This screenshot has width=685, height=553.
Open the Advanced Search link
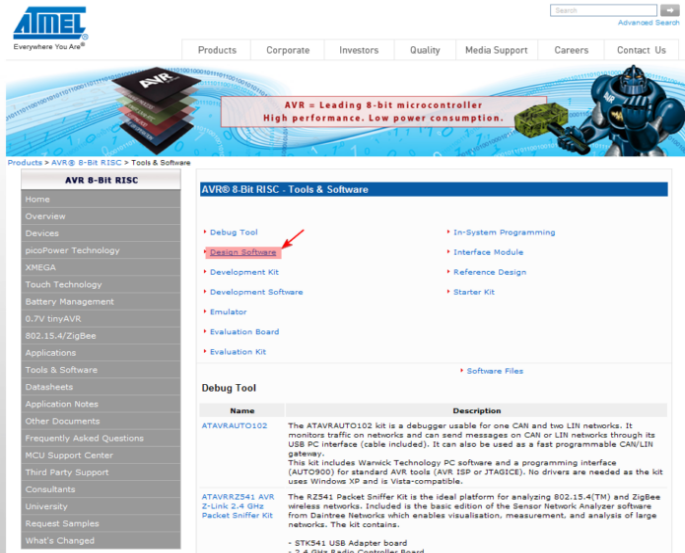point(648,23)
